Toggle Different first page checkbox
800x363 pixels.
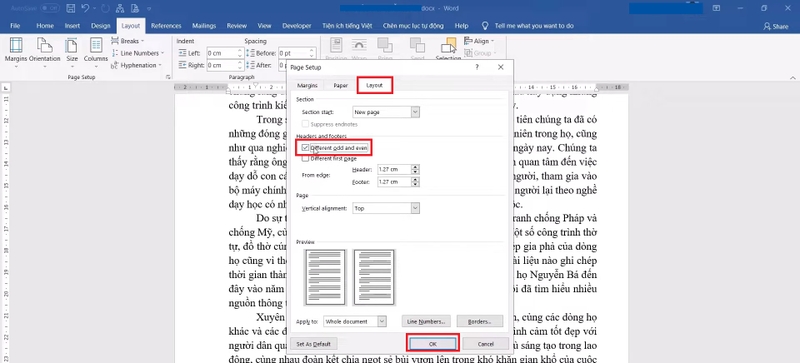pos(305,159)
